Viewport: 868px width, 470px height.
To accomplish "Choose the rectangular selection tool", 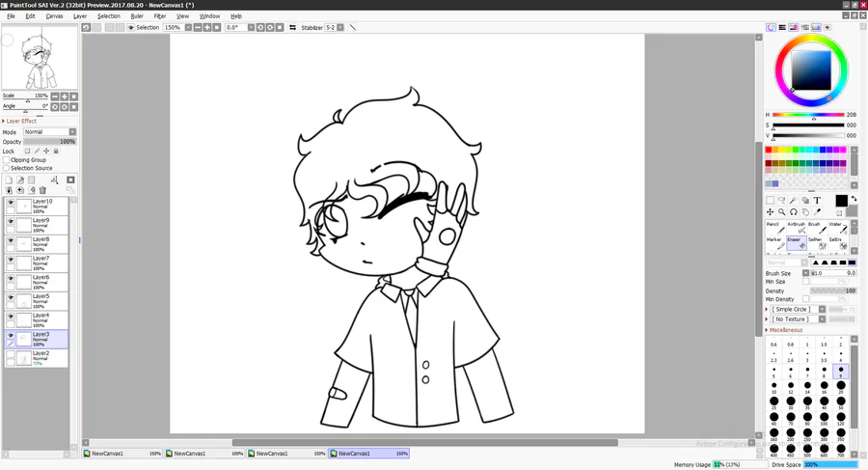I will coord(770,200).
